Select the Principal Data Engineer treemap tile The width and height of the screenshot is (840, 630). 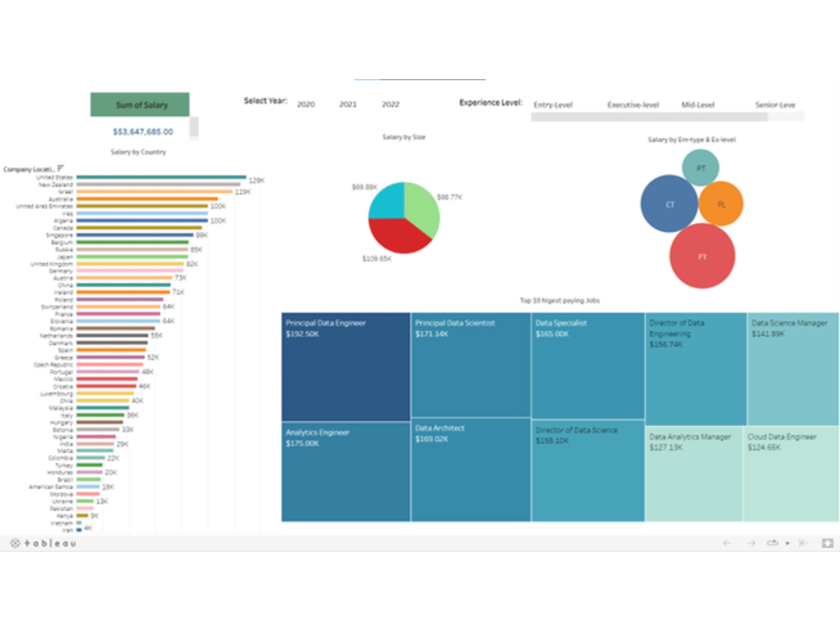point(344,365)
